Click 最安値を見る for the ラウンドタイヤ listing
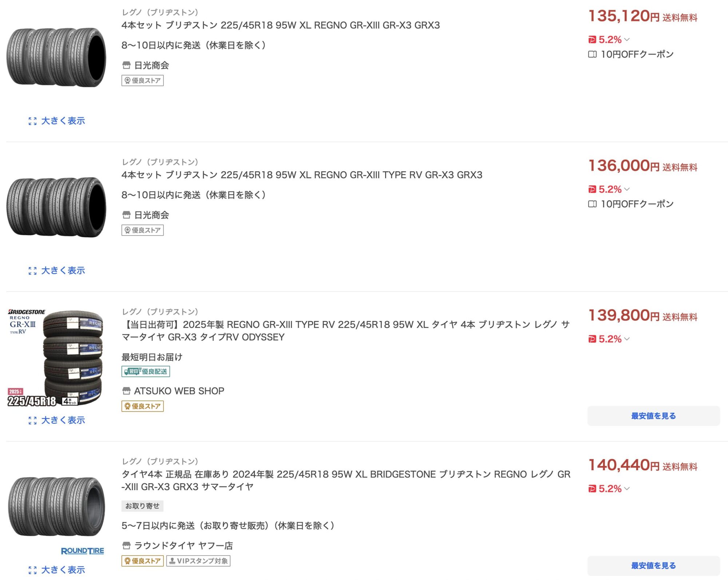This screenshot has width=728, height=580. click(653, 565)
